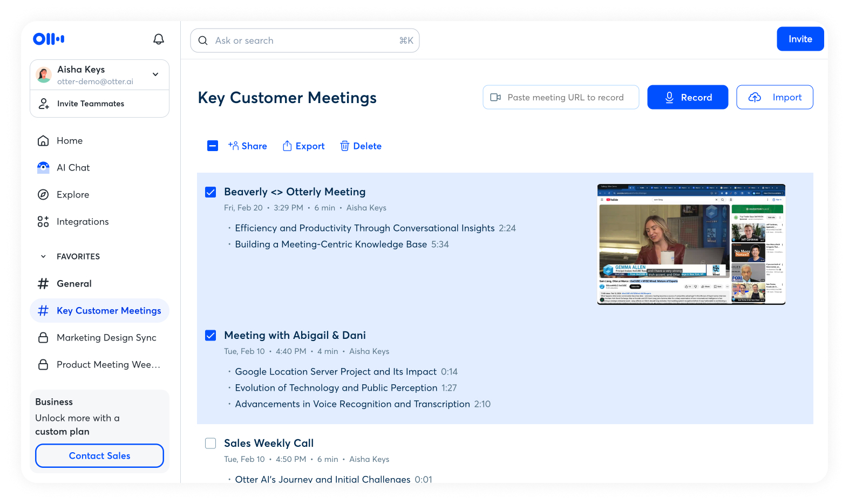849x504 pixels.
Task: Open the notifications bell
Action: coord(159,39)
